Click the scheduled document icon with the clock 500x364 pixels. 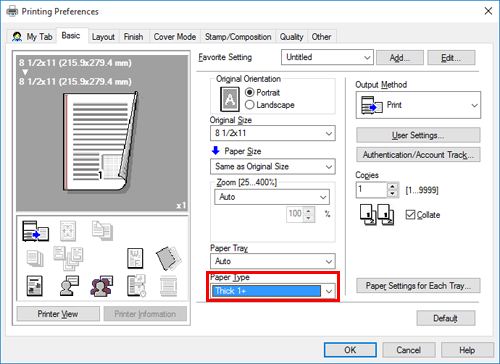(x=136, y=286)
